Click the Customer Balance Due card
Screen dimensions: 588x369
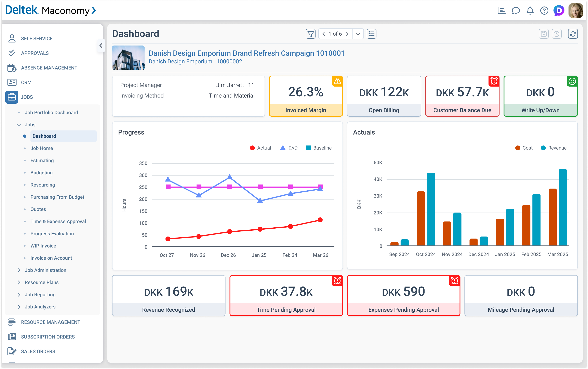(462, 96)
